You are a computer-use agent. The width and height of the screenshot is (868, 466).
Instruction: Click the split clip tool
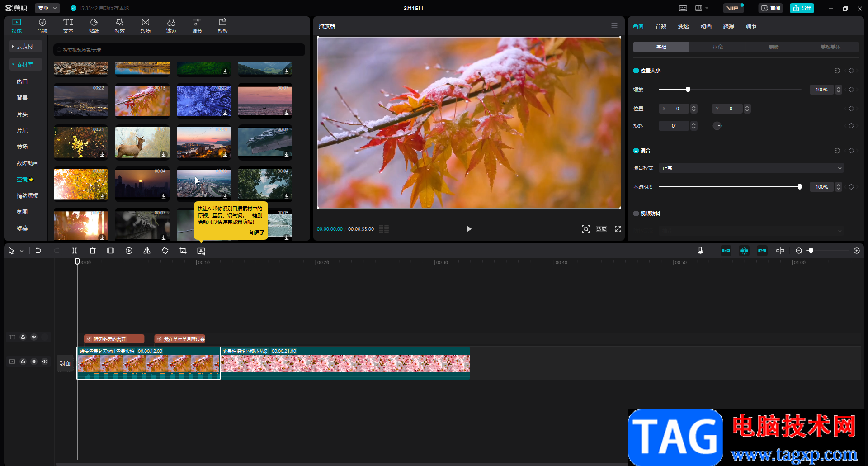75,251
